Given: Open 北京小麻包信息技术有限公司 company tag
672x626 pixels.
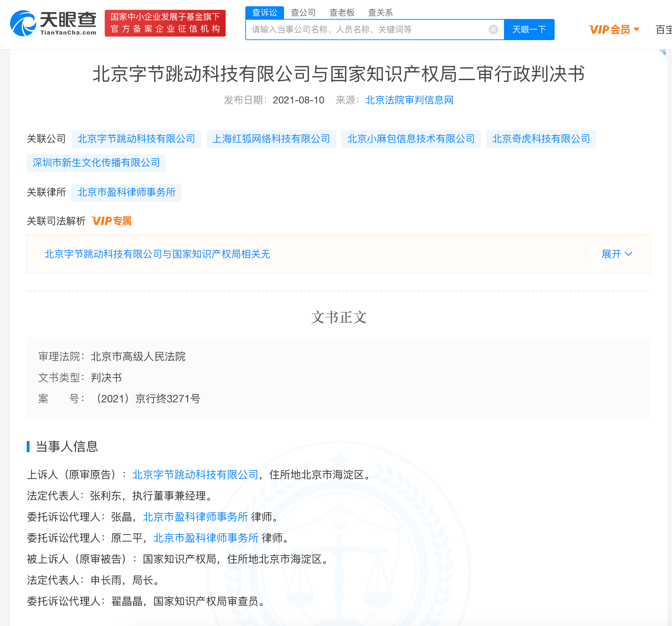Looking at the screenshot, I should tap(411, 139).
